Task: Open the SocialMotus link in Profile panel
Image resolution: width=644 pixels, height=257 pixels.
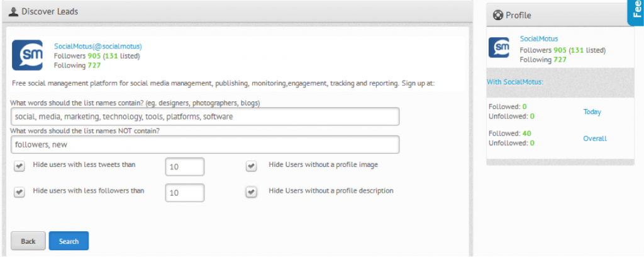Action: (x=539, y=39)
